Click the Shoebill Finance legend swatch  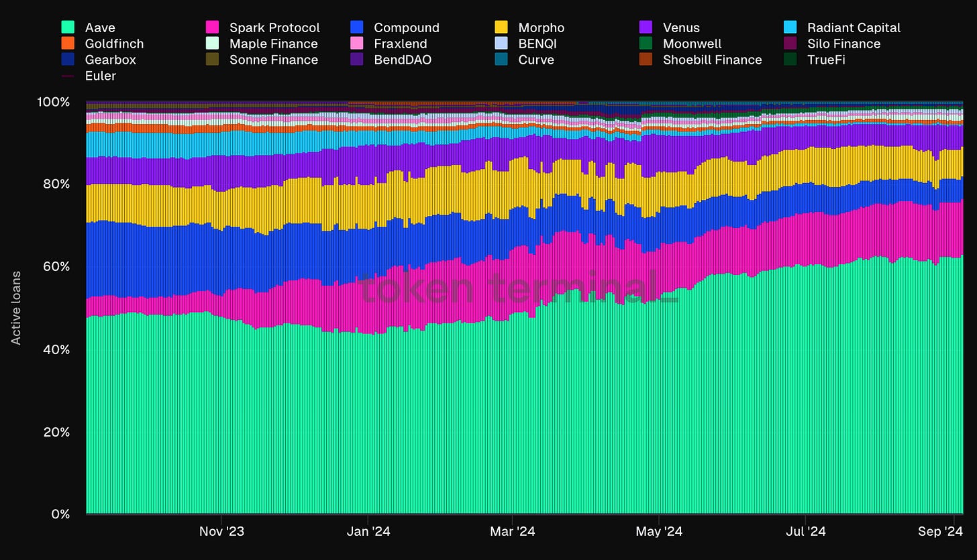coord(646,60)
